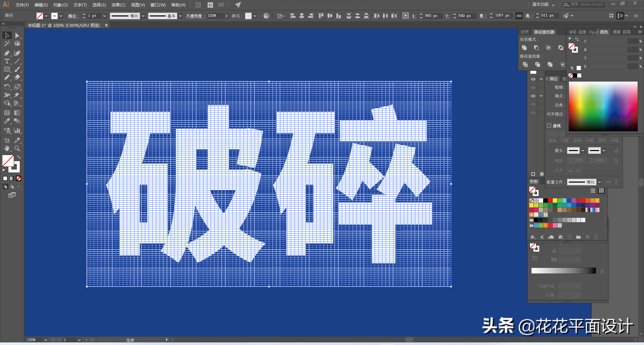This screenshot has height=345, width=644.
Task: Select the Artboard tool
Action: 7,140
